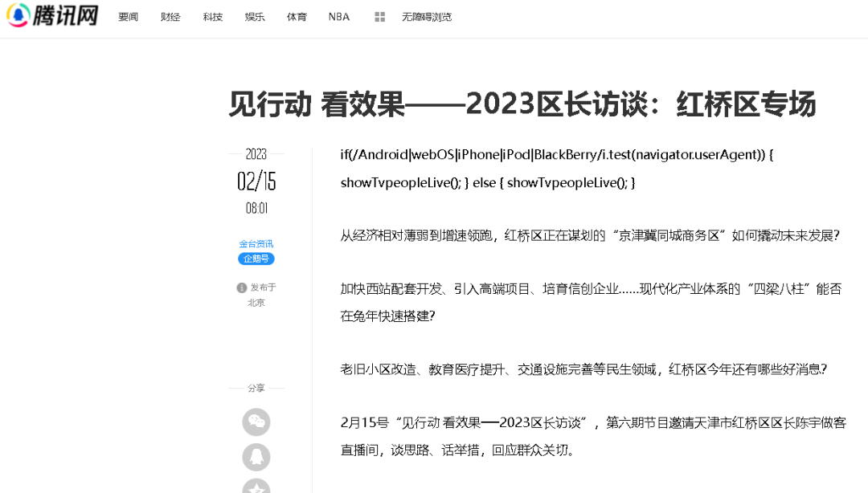This screenshot has height=493, width=868.
Task: Open the 娱乐 entertainment channel
Action: (254, 16)
